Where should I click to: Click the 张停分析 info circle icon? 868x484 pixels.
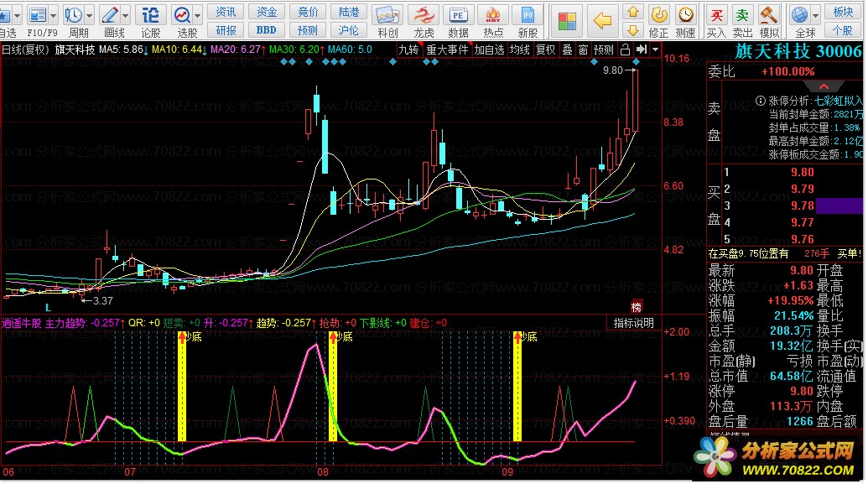tap(761, 101)
